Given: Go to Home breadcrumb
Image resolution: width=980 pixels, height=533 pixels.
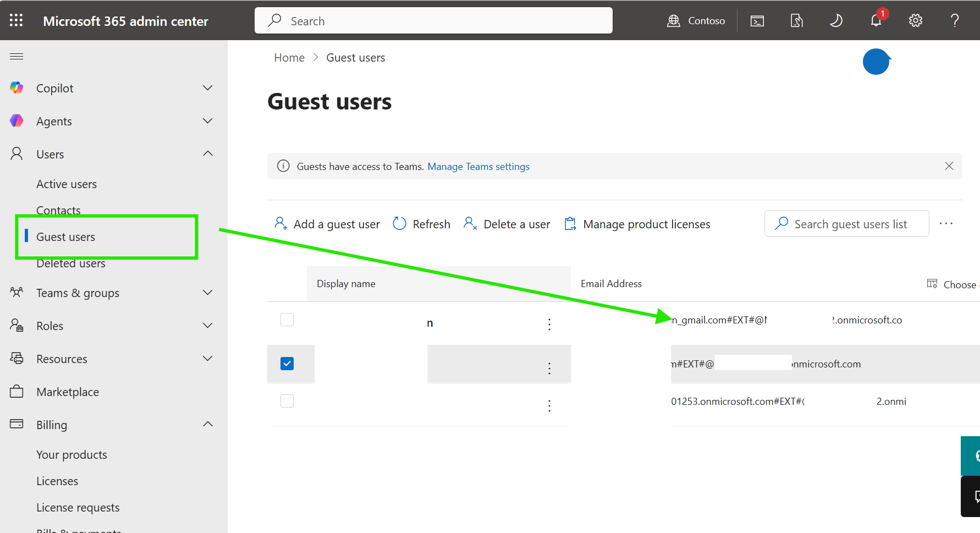Looking at the screenshot, I should (x=289, y=58).
